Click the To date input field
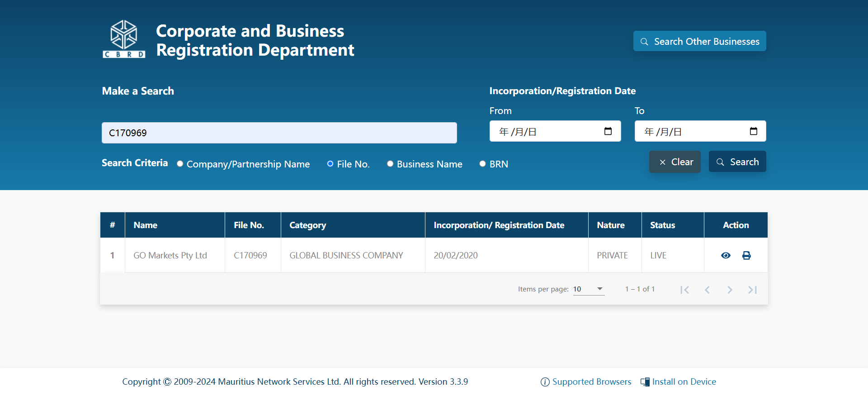Viewport: 868px width, 396px height. (x=700, y=131)
